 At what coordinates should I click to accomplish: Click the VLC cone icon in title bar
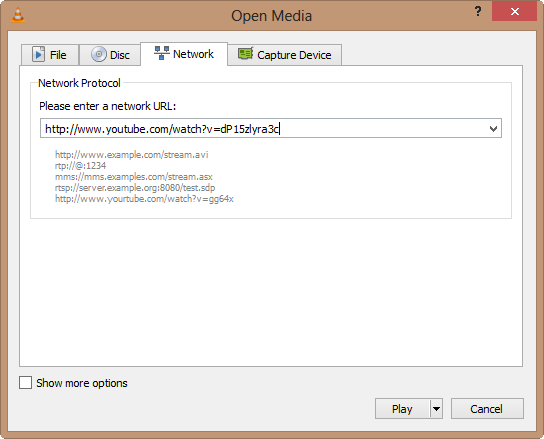18,15
